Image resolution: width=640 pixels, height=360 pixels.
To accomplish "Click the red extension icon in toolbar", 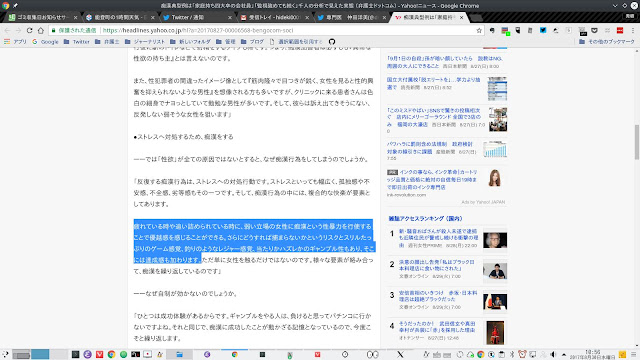I will click(620, 30).
